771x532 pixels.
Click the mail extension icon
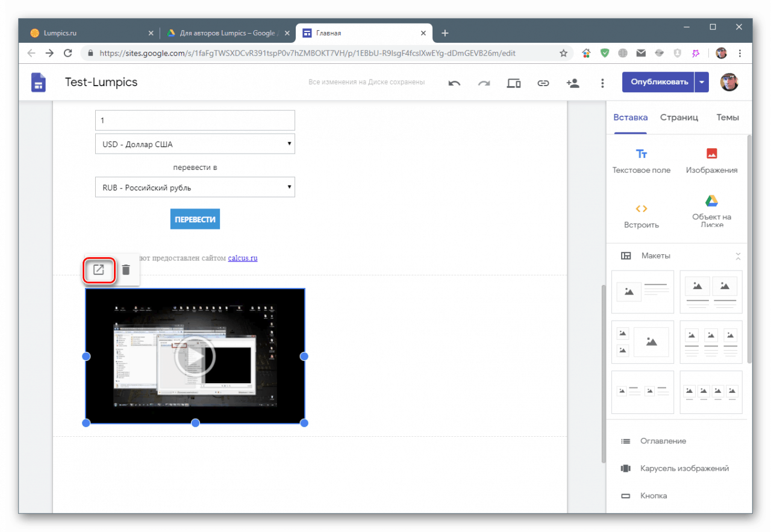pos(641,53)
